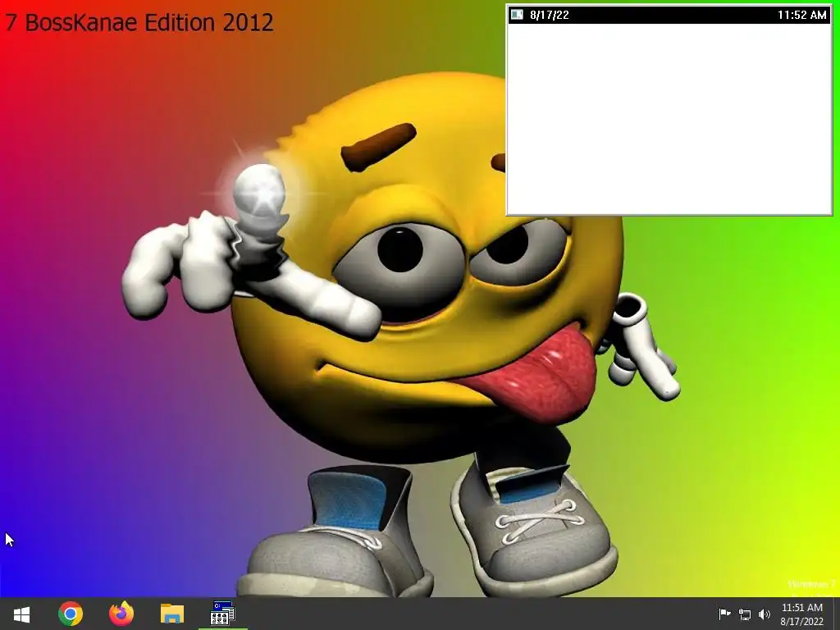Click inside the white window's blank content area
Screen dimensions: 840x630
[669, 118]
